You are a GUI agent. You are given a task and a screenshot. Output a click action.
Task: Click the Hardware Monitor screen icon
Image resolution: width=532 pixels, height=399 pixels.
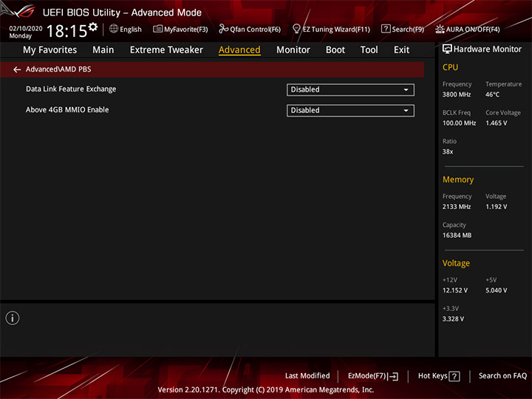(447, 50)
